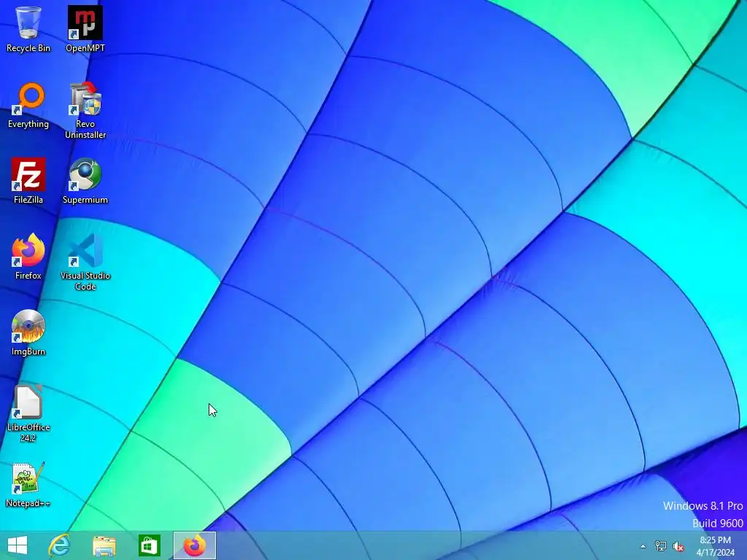Select the Supermium browser shortcut

click(x=85, y=181)
